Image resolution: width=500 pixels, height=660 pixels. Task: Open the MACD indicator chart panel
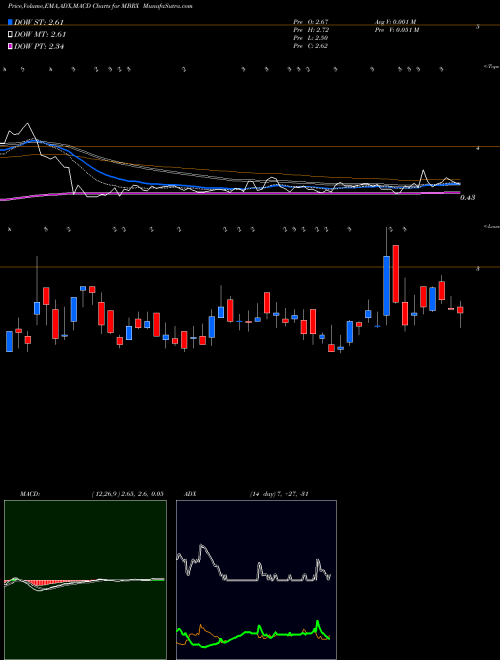[x=85, y=580]
